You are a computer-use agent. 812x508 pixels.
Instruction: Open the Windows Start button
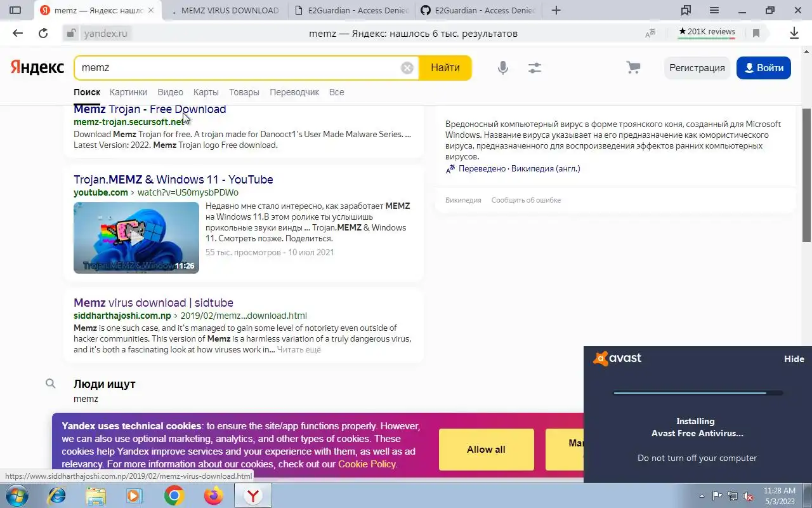tap(17, 495)
